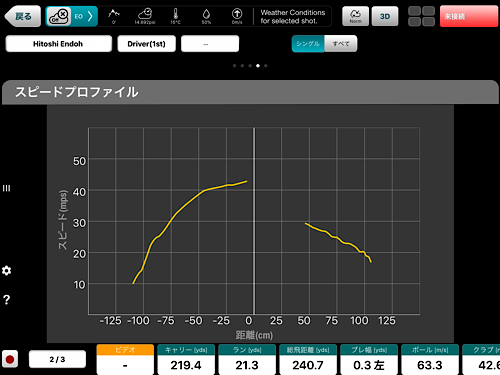Open the Hitoshi Endoh player selector
Screen dimensions: 500x375
click(58, 44)
